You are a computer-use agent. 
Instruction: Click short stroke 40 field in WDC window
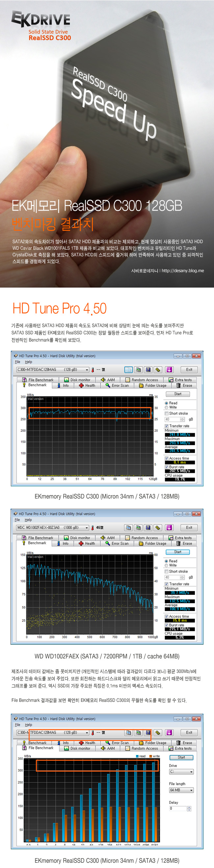coord(173,577)
